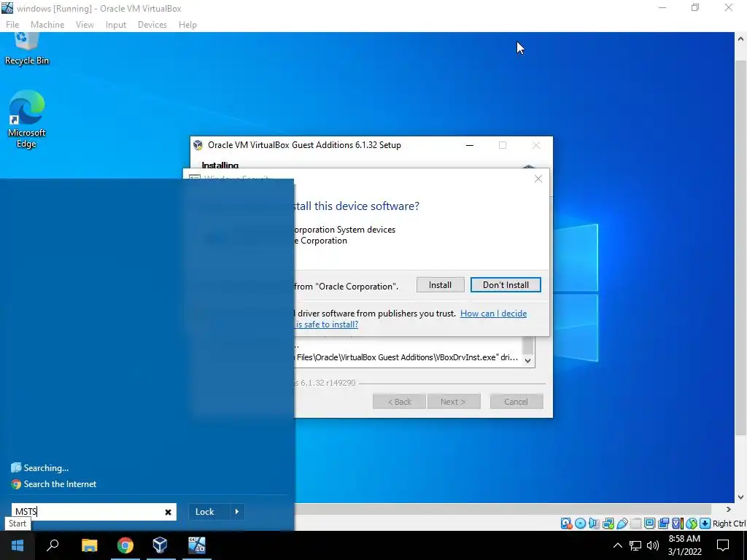
Task: Open the hard disk activity indicator
Action: coord(566,524)
